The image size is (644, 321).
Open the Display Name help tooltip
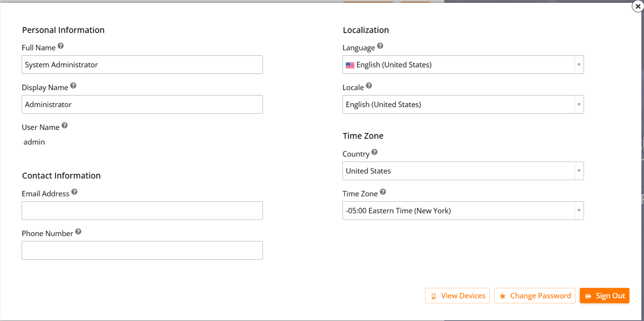tap(73, 85)
